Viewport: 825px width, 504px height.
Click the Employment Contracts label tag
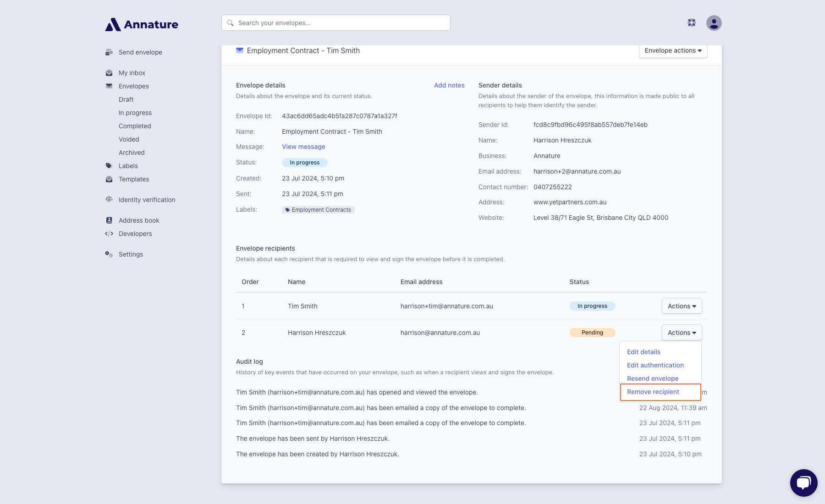318,210
